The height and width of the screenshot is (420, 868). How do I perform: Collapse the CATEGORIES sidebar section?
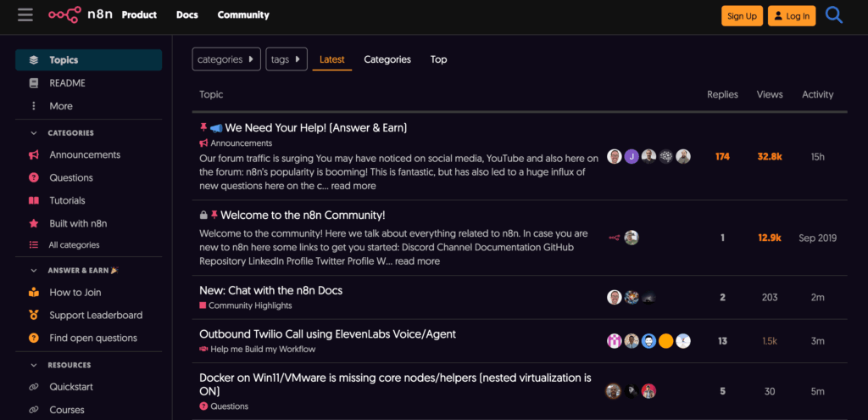pyautogui.click(x=34, y=133)
